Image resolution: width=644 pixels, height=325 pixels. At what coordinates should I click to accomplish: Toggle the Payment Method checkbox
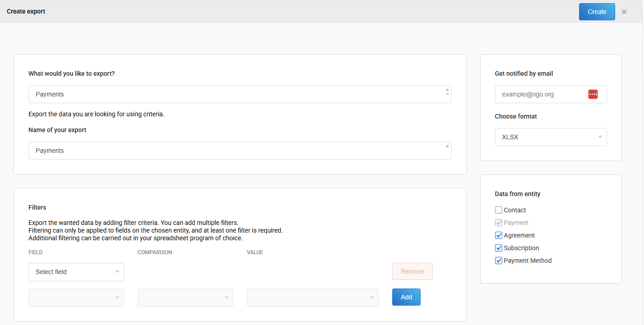click(x=499, y=261)
